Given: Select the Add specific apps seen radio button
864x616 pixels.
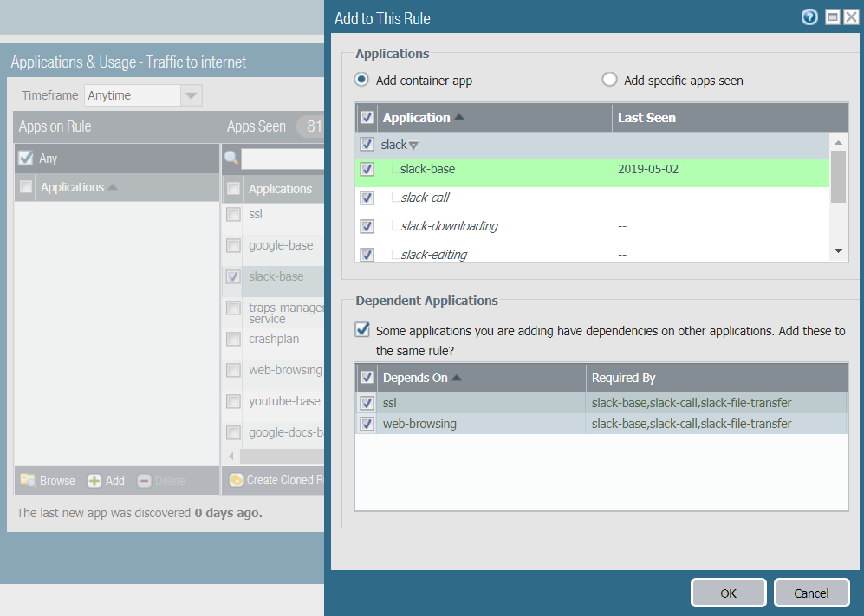Looking at the screenshot, I should point(609,80).
